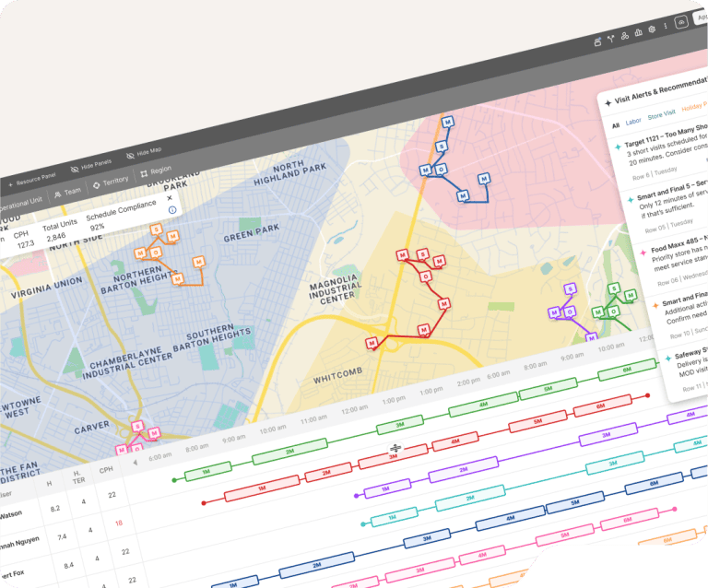Click the Resource Panel plus button

31,180
